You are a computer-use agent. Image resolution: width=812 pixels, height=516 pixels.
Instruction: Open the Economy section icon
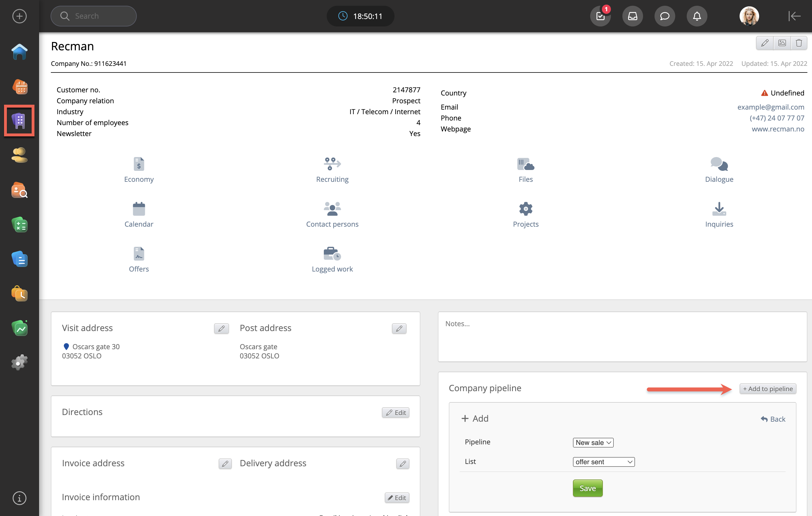pyautogui.click(x=138, y=164)
